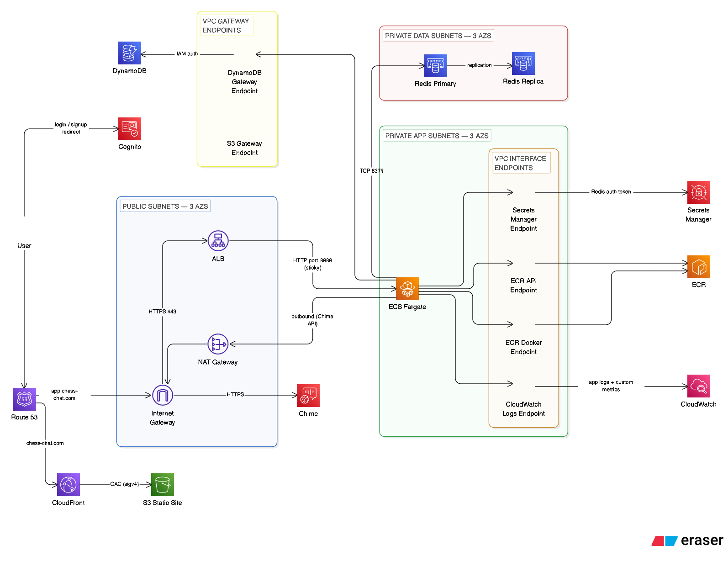Click the S3 Gateway Endpoint node text

click(x=244, y=148)
